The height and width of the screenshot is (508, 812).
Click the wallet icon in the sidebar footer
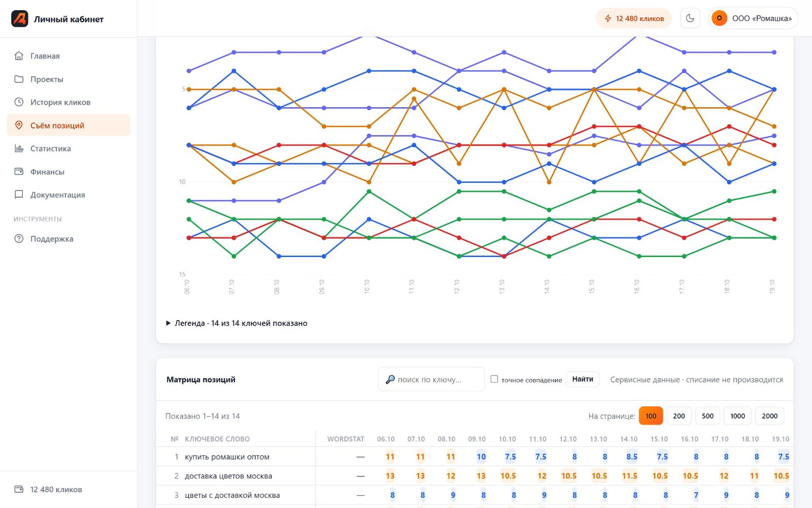[19, 489]
